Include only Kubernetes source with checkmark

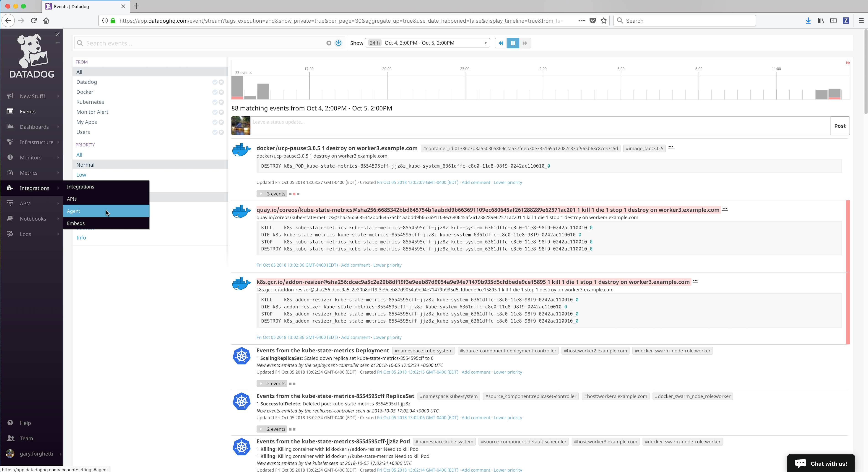pos(215,102)
